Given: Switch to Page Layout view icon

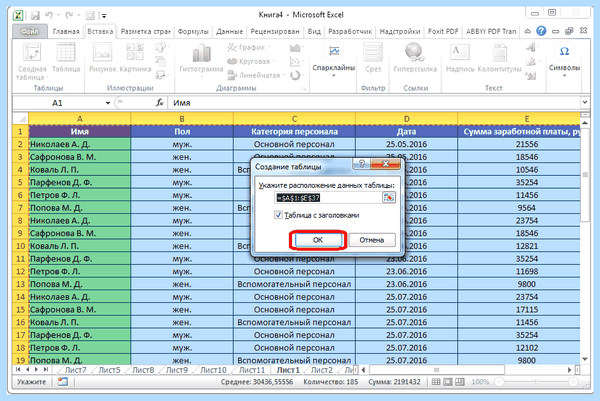Looking at the screenshot, I should tap(448, 381).
